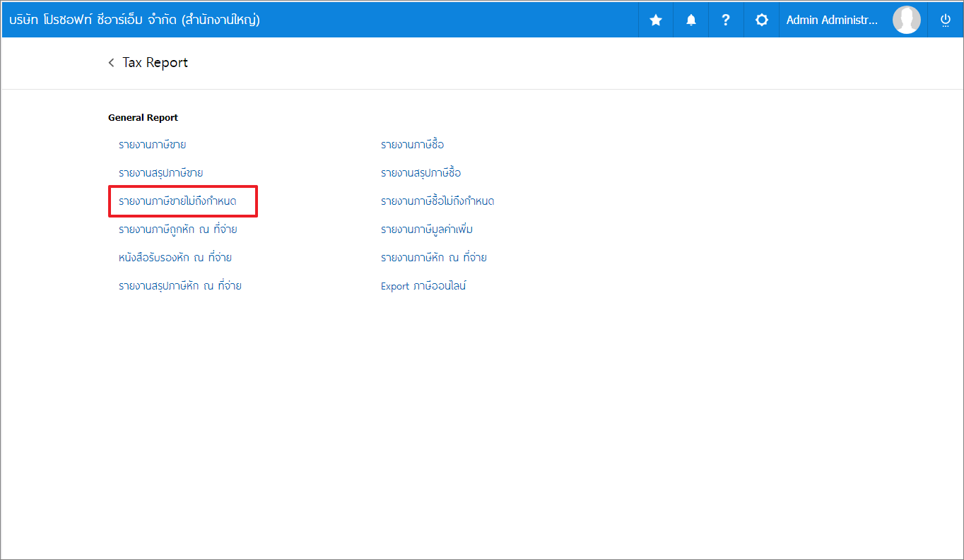The width and height of the screenshot is (964, 560).
Task: Click the user avatar picture
Action: tap(907, 20)
